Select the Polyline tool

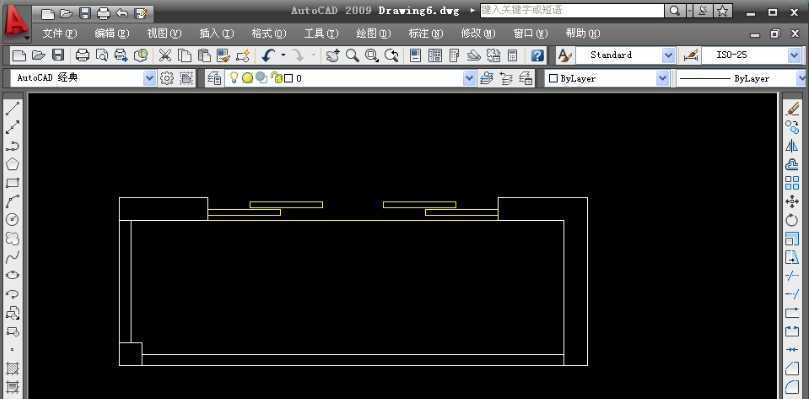(12, 146)
